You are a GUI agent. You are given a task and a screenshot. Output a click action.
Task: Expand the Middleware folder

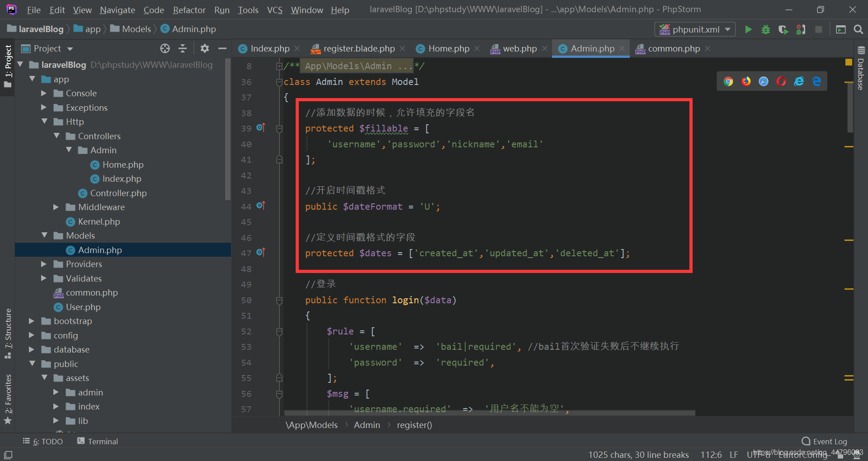click(56, 207)
